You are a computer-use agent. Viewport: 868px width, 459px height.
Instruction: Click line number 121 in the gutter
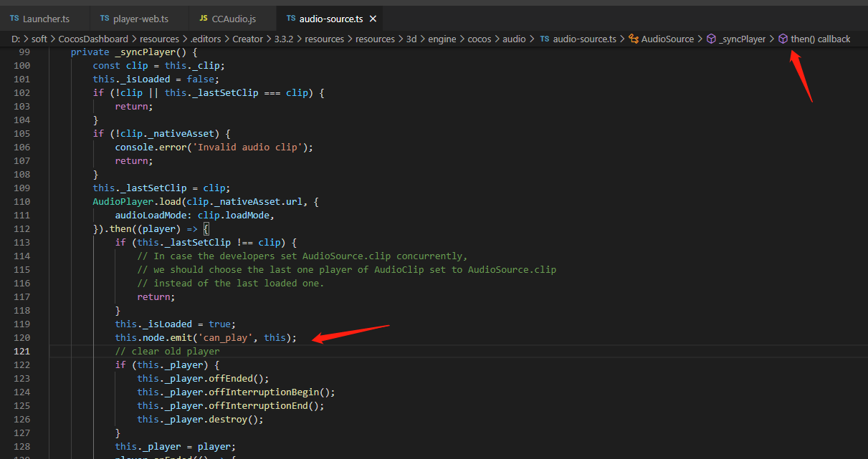pyautogui.click(x=22, y=351)
